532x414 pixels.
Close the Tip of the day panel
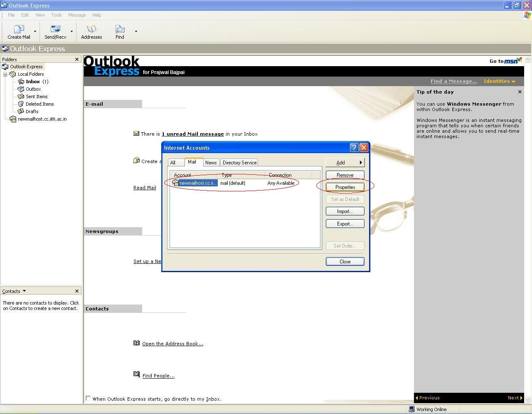[x=520, y=92]
